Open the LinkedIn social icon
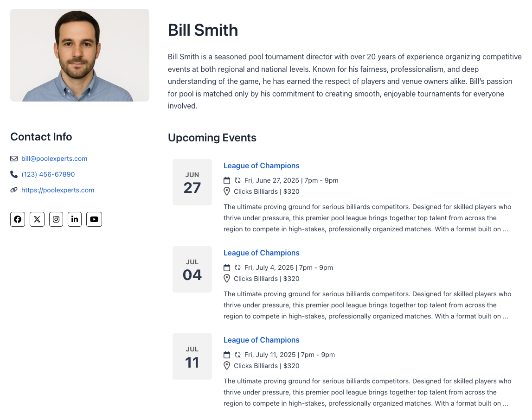This screenshot has width=532, height=420. [x=75, y=219]
